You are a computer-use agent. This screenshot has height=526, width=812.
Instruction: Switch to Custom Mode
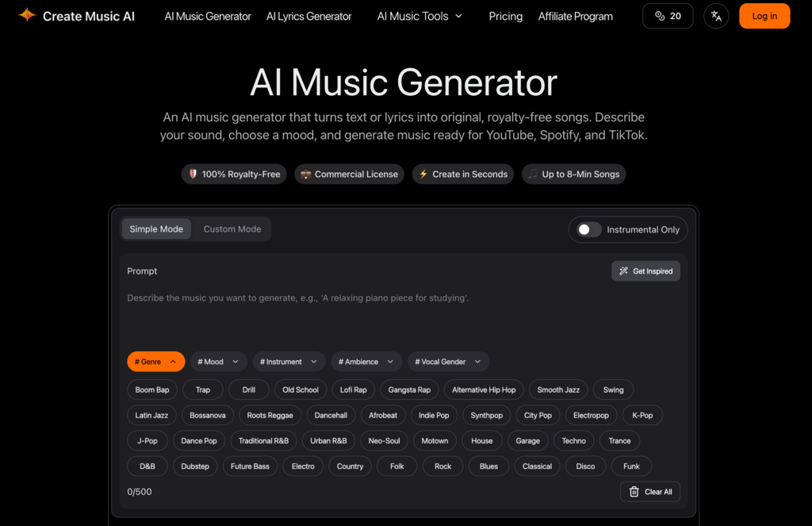(x=232, y=228)
